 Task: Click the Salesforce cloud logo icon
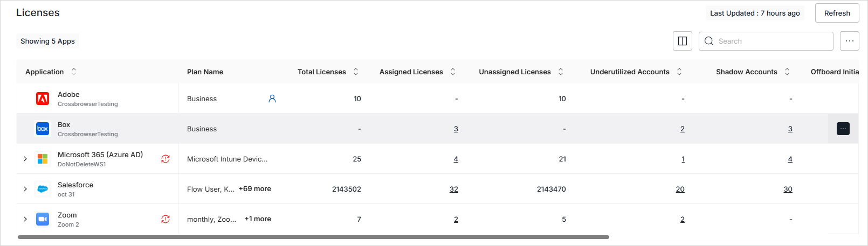pos(43,189)
